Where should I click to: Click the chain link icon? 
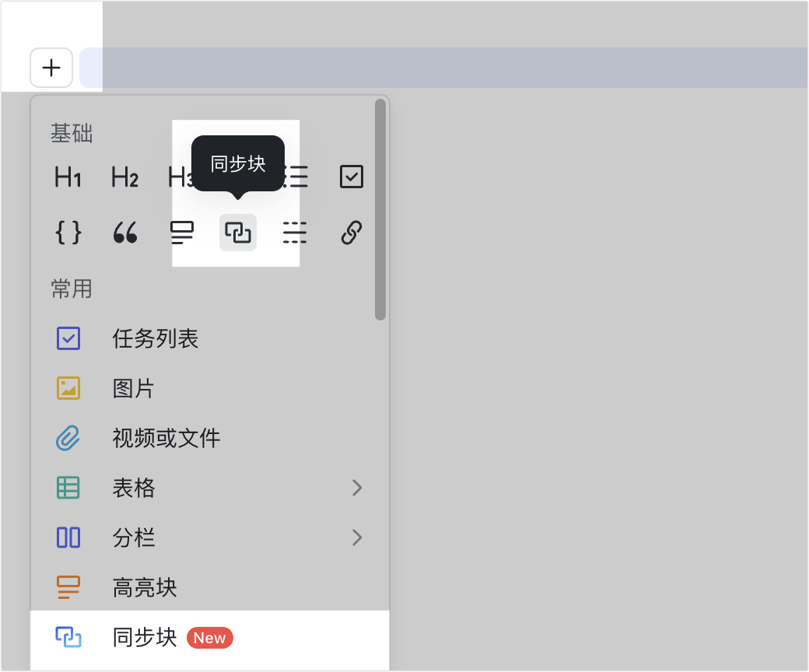(352, 233)
